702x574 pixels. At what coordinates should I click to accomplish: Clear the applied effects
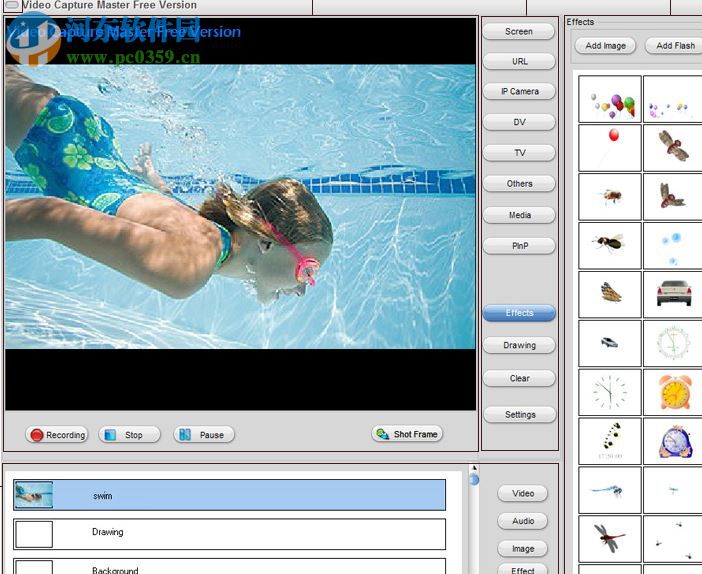(519, 378)
